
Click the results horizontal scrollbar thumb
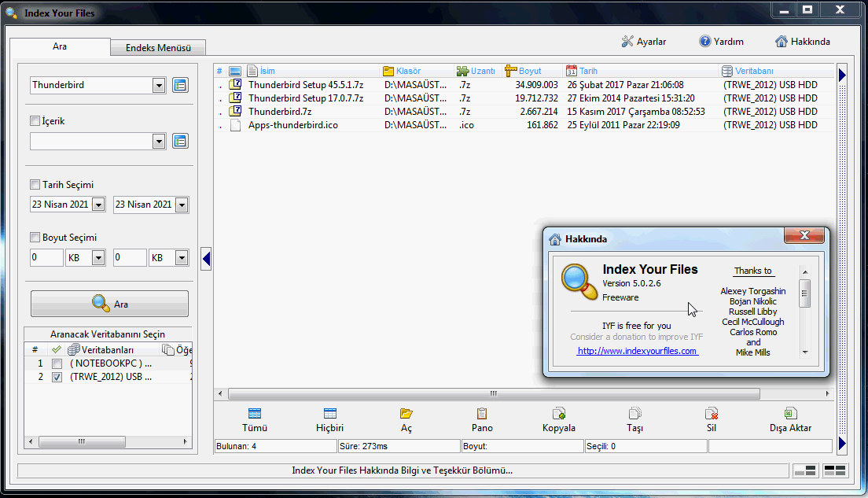click(494, 394)
